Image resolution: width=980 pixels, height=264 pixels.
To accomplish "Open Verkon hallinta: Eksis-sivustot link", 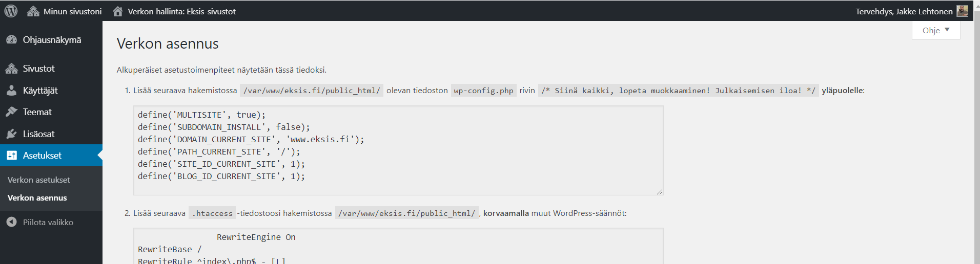I will coord(181,11).
